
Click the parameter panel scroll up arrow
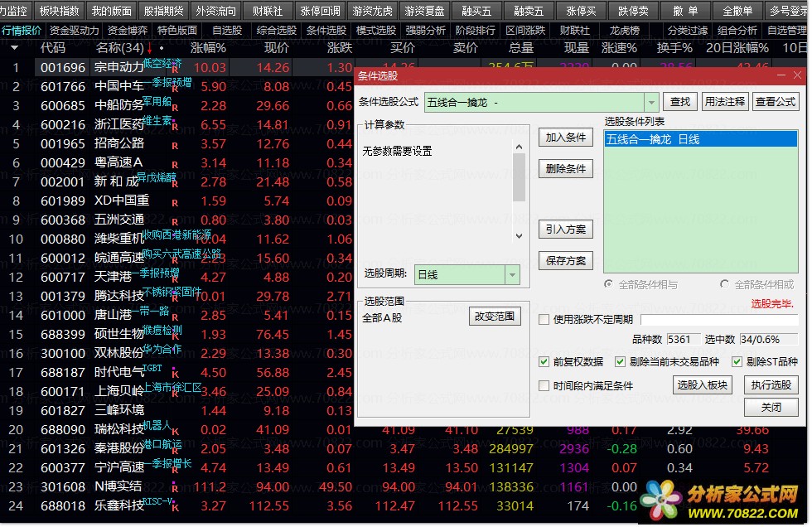click(519, 147)
